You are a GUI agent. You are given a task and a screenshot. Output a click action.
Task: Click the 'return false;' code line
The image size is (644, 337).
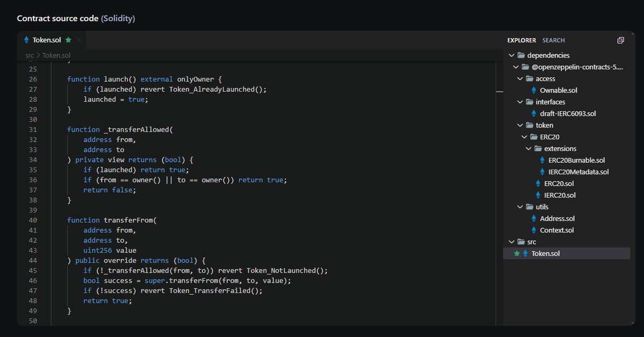[x=109, y=190]
